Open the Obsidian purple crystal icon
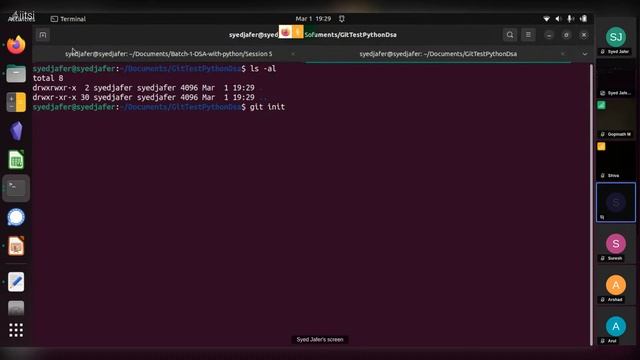Screen dimensions: 640x360 16,131
